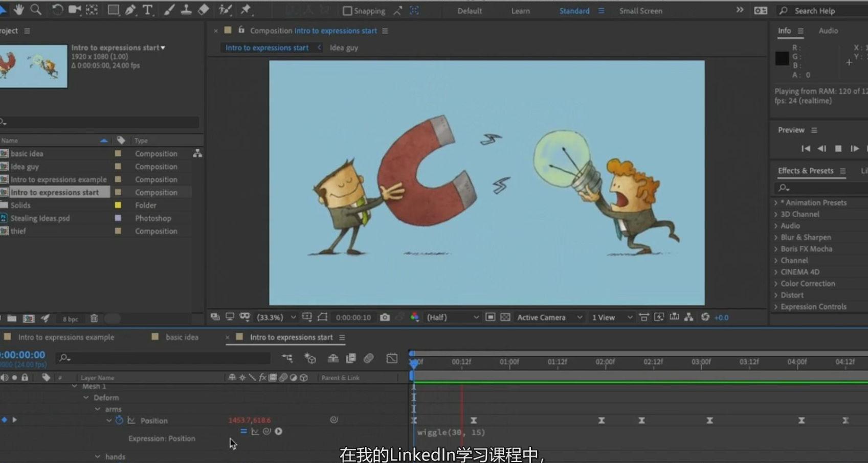Open the Graph Editor in the timeline
This screenshot has height=463, width=868.
point(392,358)
